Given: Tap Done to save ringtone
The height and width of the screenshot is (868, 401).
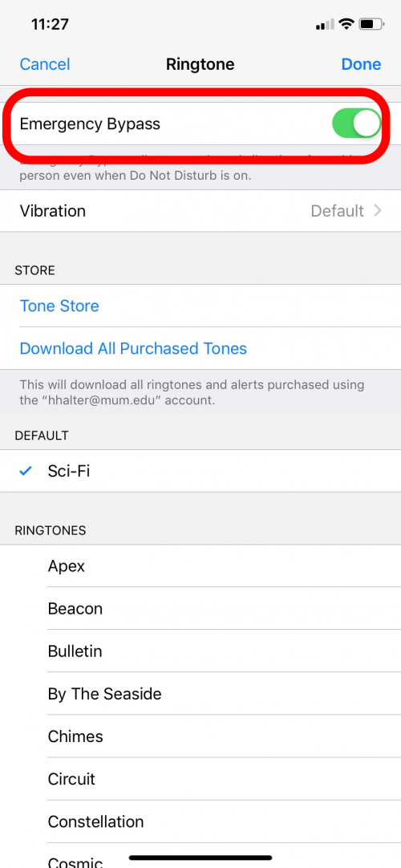Looking at the screenshot, I should (361, 64).
